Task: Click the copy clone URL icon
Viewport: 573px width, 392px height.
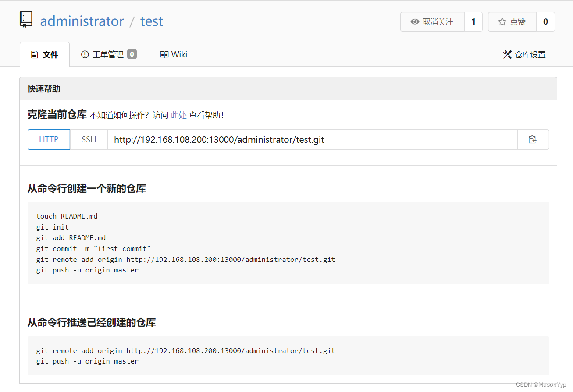Action: click(x=533, y=139)
